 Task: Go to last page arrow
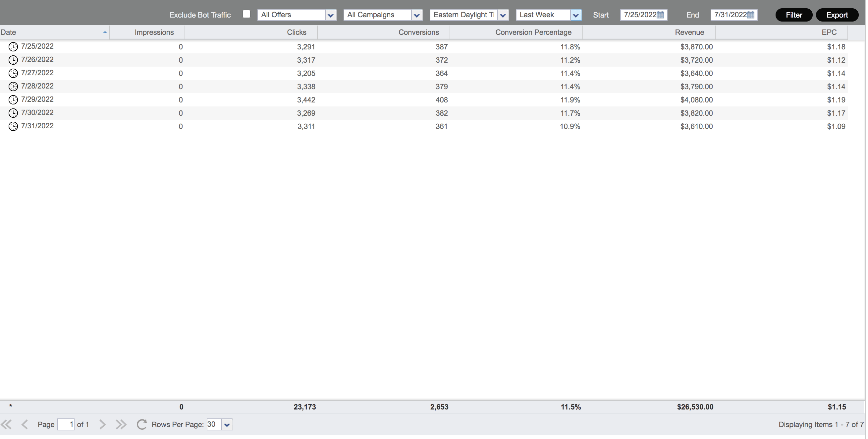(121, 425)
